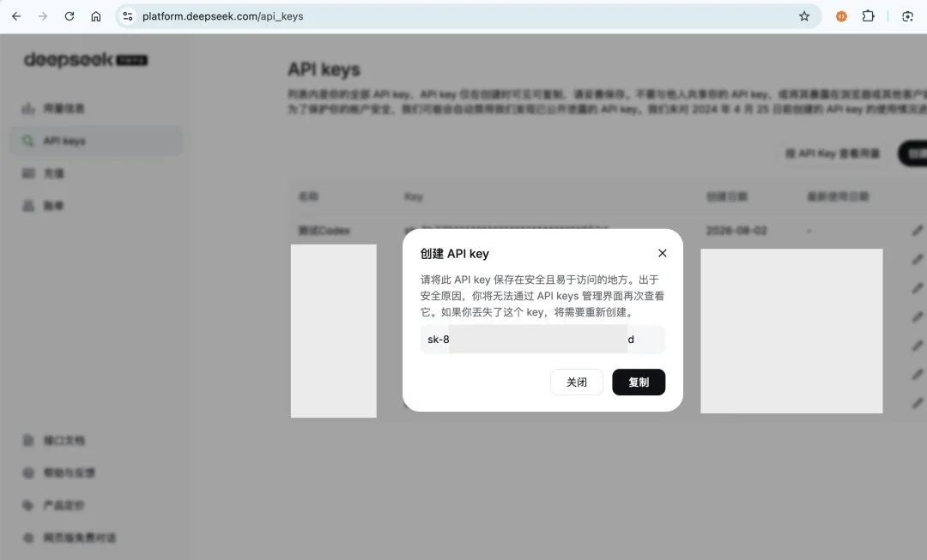The width and height of the screenshot is (927, 560).
Task: Open the browser home page icon
Action: point(96,16)
